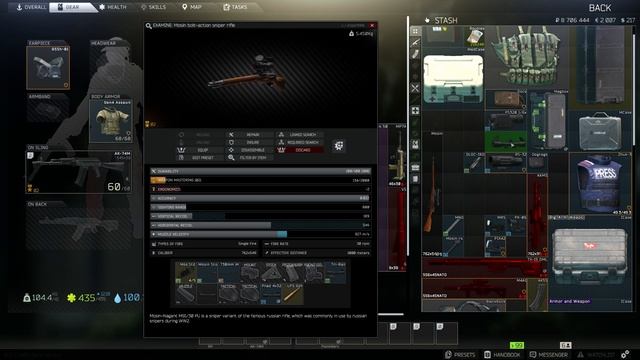This screenshot has width=640, height=360.
Task: Click the earpiece headset slot item
Action: (x=48, y=67)
